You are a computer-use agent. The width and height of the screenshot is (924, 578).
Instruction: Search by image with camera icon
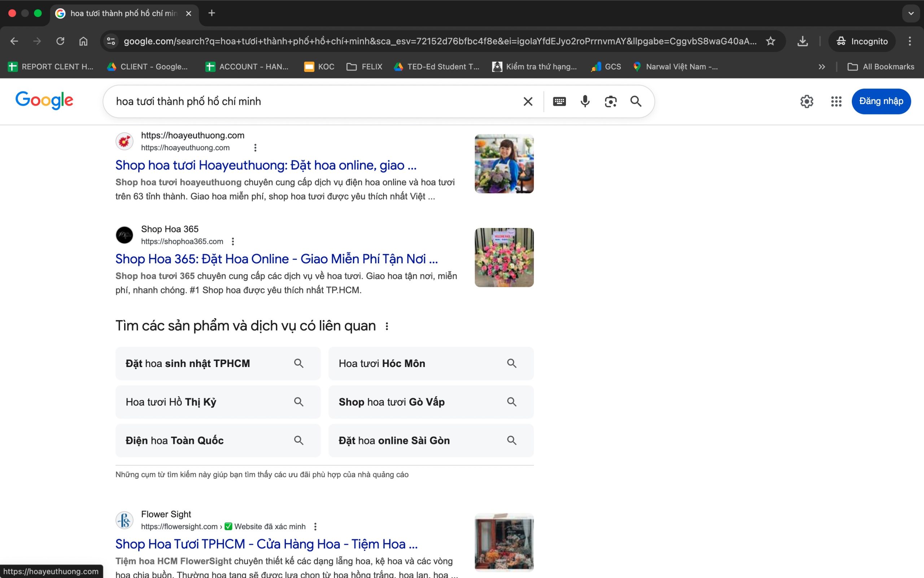click(611, 101)
